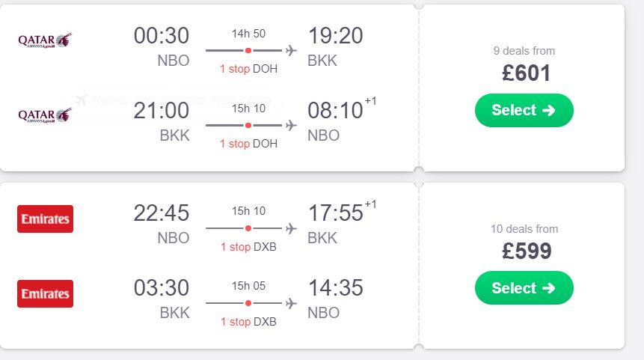Click Qatar Airways logo on outbound flight
The height and width of the screenshot is (360, 644).
pos(45,40)
